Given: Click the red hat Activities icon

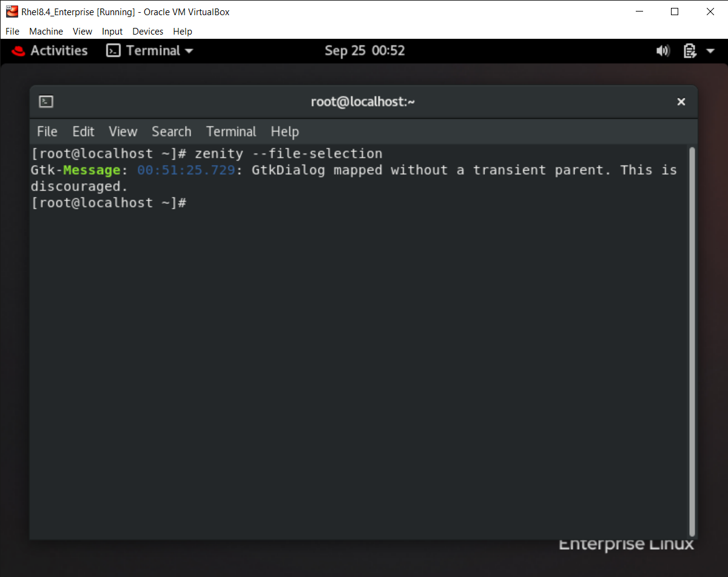Looking at the screenshot, I should click(x=18, y=51).
